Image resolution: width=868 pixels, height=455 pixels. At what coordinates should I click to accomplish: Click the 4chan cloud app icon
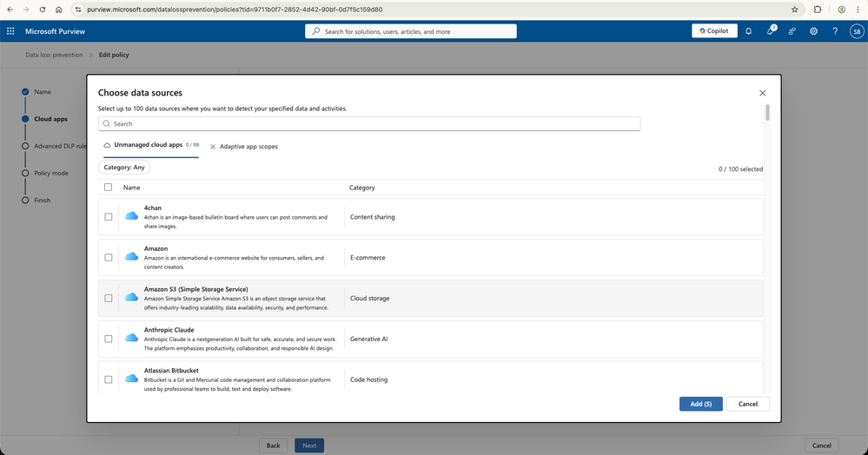point(131,216)
